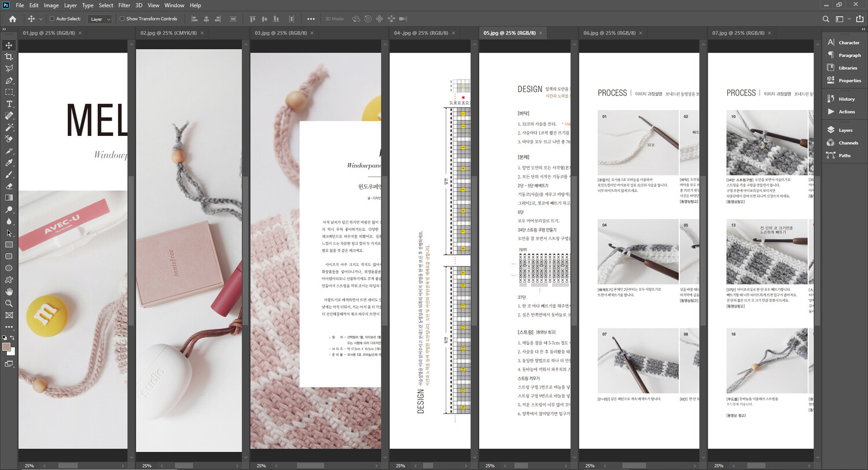
Task: Choose the Zoom tool in toolbar
Action: tap(9, 304)
